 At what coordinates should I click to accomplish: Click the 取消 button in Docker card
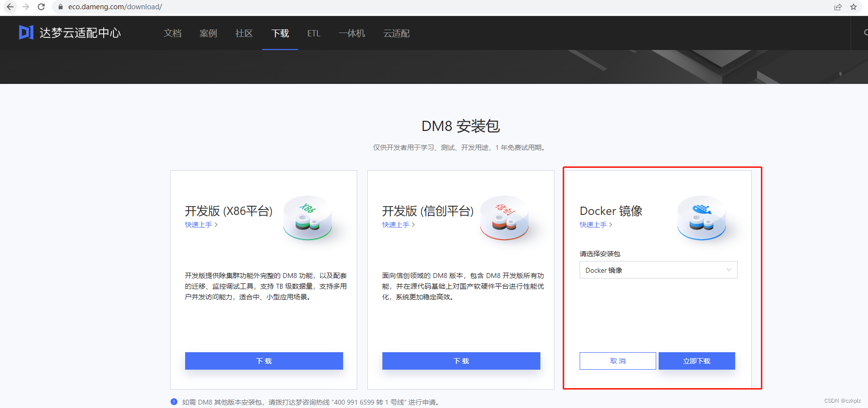pyautogui.click(x=618, y=361)
